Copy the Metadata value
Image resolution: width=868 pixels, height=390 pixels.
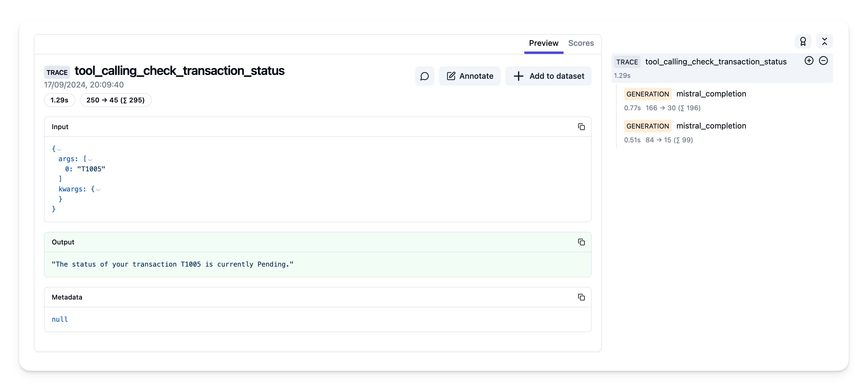[x=581, y=297]
